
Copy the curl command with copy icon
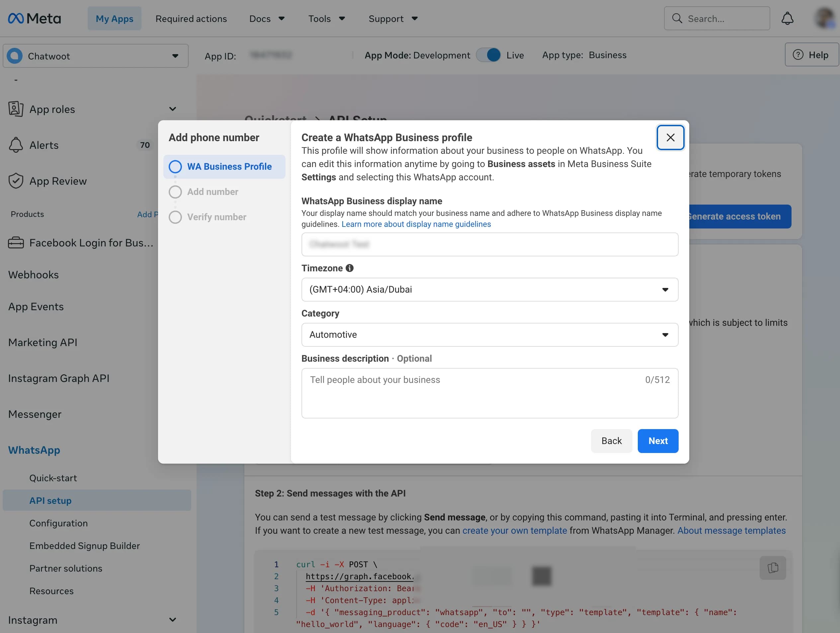coord(773,568)
